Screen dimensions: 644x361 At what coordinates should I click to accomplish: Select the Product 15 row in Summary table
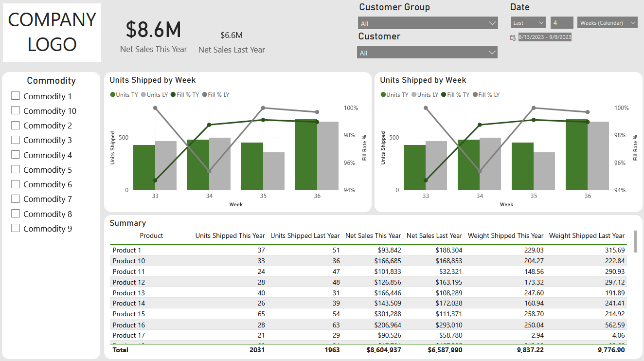[129, 314]
